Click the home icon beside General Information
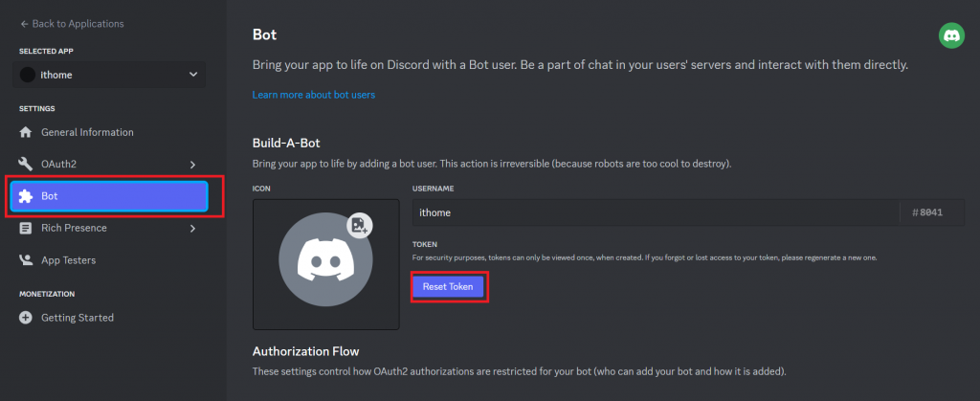The image size is (980, 401). pyautogui.click(x=26, y=132)
